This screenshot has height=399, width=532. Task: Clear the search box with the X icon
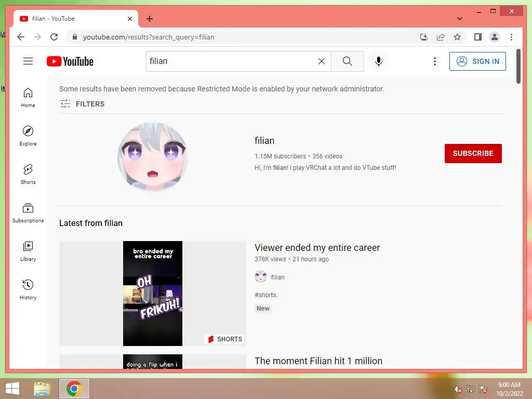pyautogui.click(x=321, y=61)
